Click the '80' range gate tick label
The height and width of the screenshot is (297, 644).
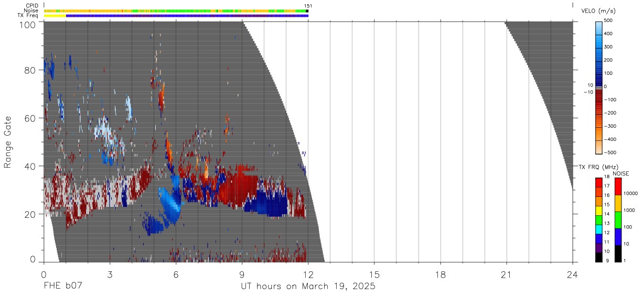coord(30,70)
